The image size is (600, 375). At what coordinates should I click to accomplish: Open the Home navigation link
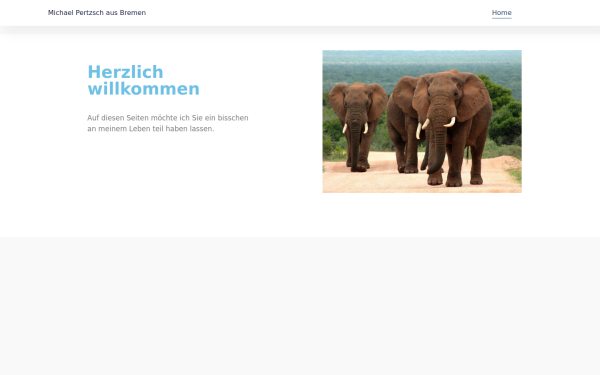click(x=501, y=13)
